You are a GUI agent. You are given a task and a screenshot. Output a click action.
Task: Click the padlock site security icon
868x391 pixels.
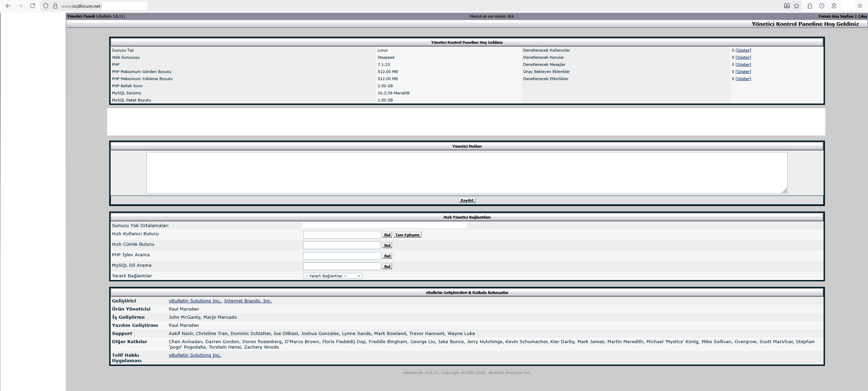click(x=55, y=6)
